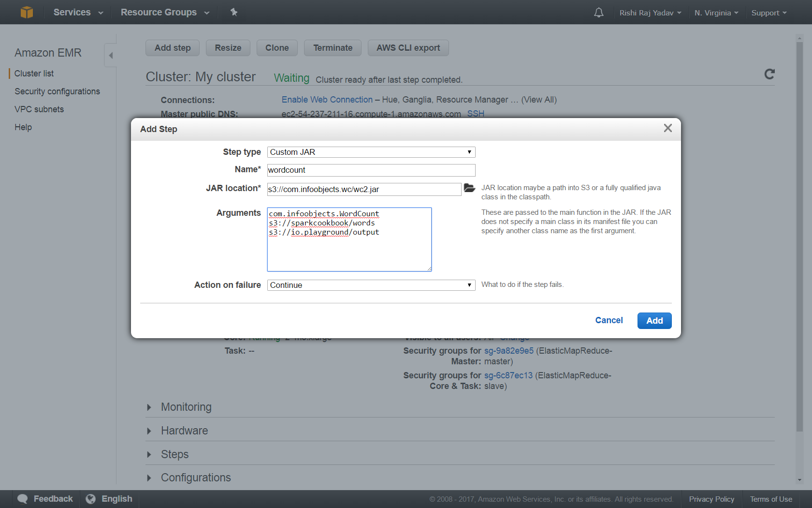Screen dimensions: 812x508
Task: Open the Services menu
Action: coord(78,12)
